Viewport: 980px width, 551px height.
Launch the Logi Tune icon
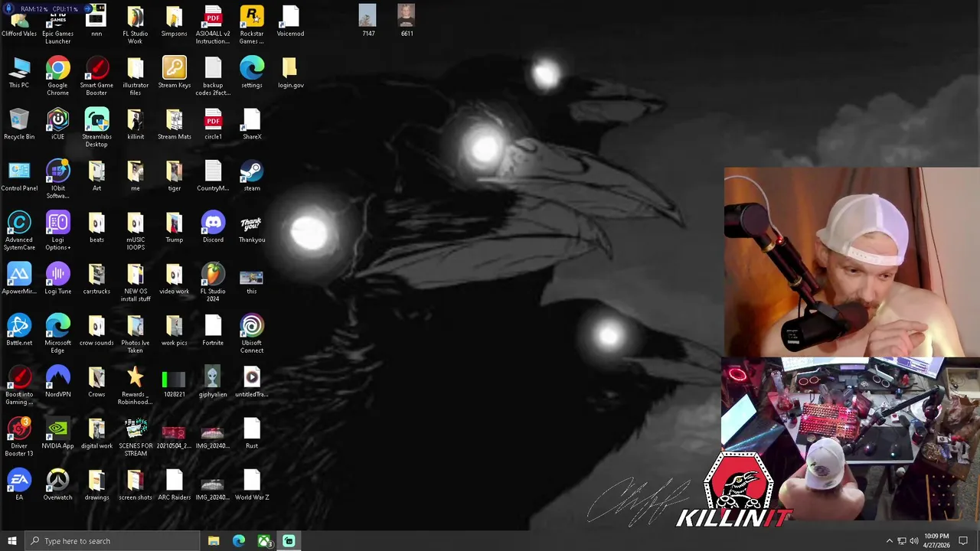pos(57,279)
